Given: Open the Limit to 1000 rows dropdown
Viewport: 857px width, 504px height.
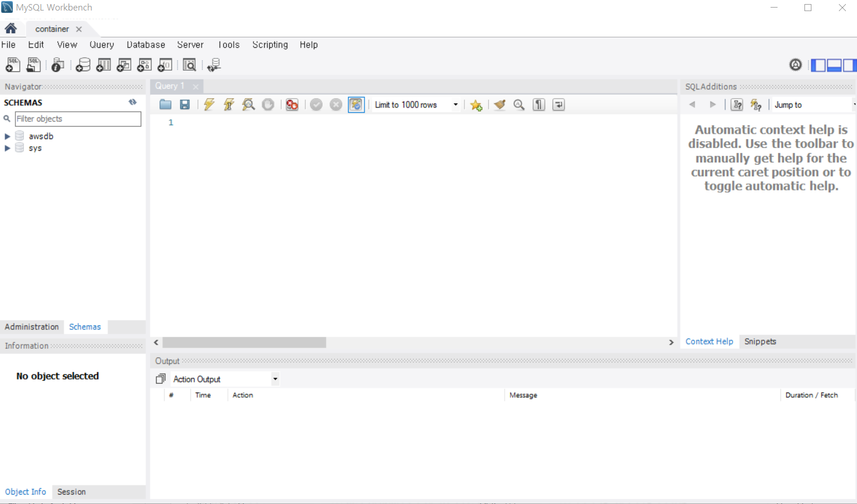Looking at the screenshot, I should (x=417, y=105).
